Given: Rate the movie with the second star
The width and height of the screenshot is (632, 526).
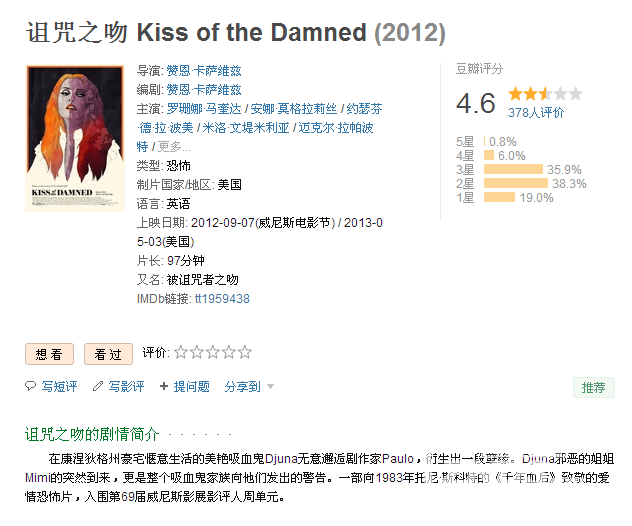Looking at the screenshot, I should click(197, 352).
